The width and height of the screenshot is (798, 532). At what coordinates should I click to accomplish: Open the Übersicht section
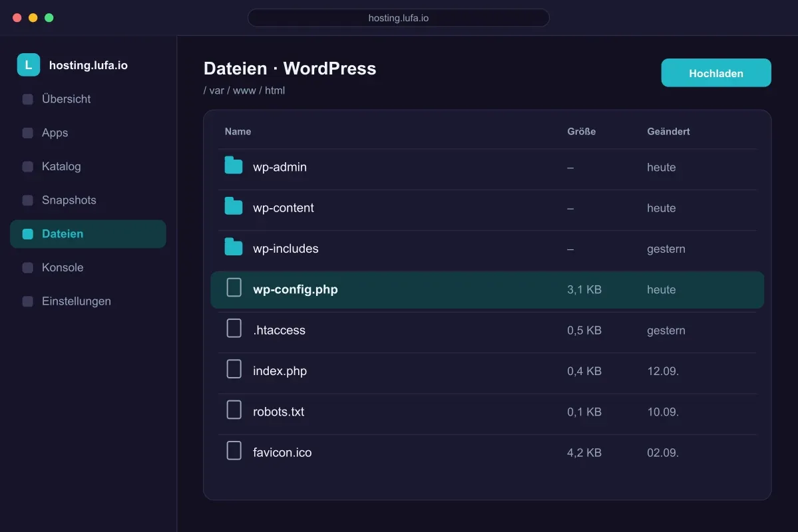88,99
